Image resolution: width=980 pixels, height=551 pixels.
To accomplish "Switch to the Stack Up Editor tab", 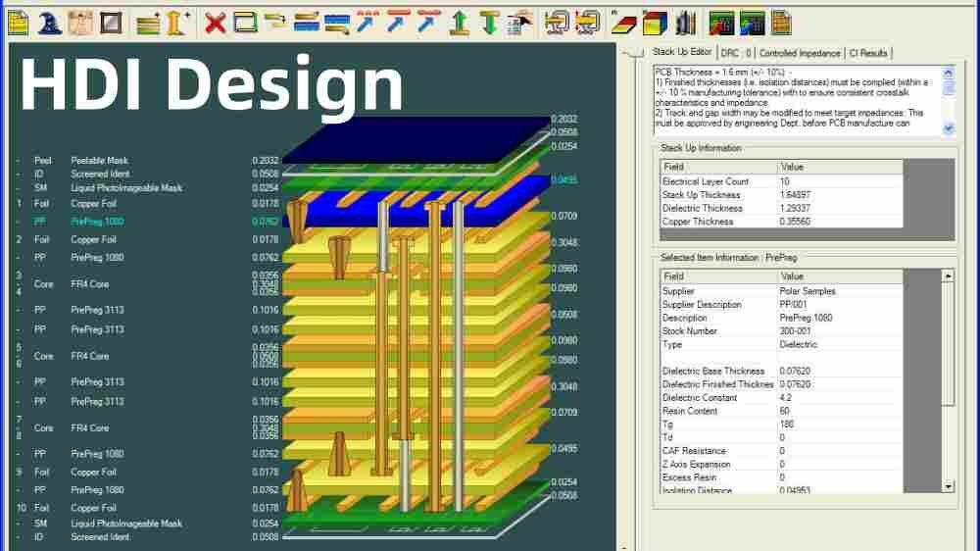I will tap(681, 53).
